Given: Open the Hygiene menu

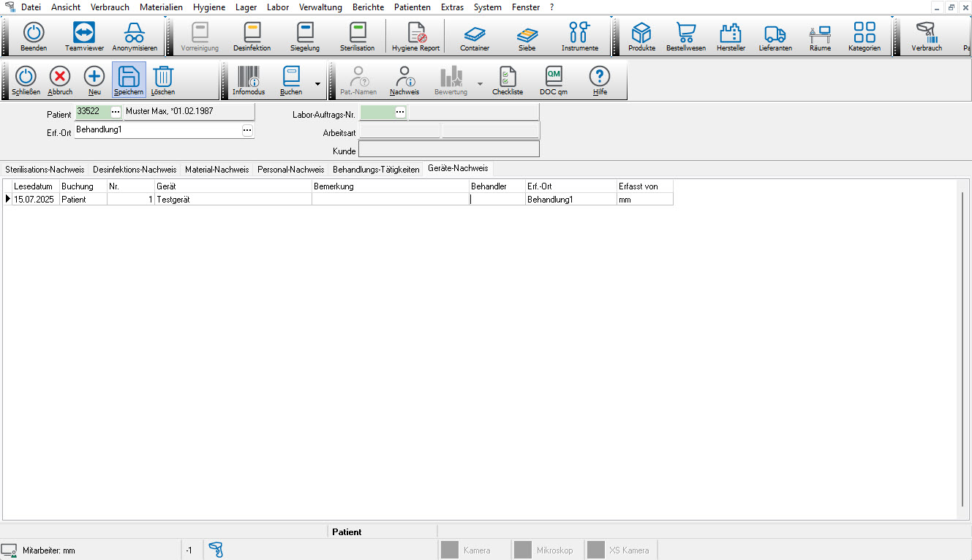Looking at the screenshot, I should (x=208, y=7).
